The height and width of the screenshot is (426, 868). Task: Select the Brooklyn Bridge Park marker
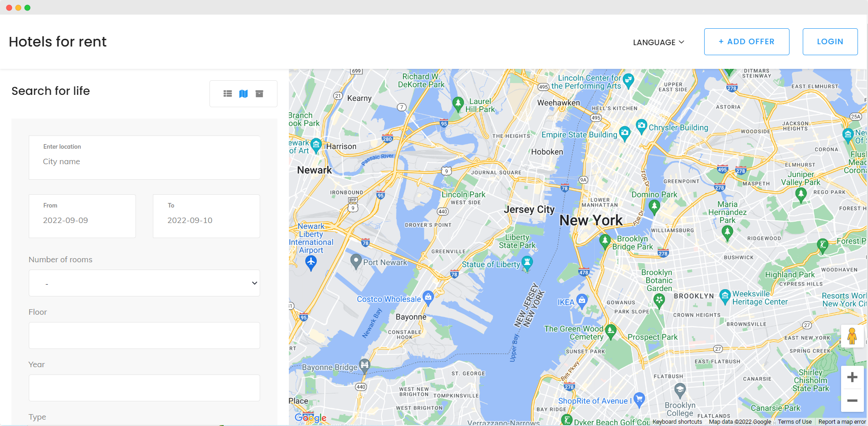click(x=605, y=241)
